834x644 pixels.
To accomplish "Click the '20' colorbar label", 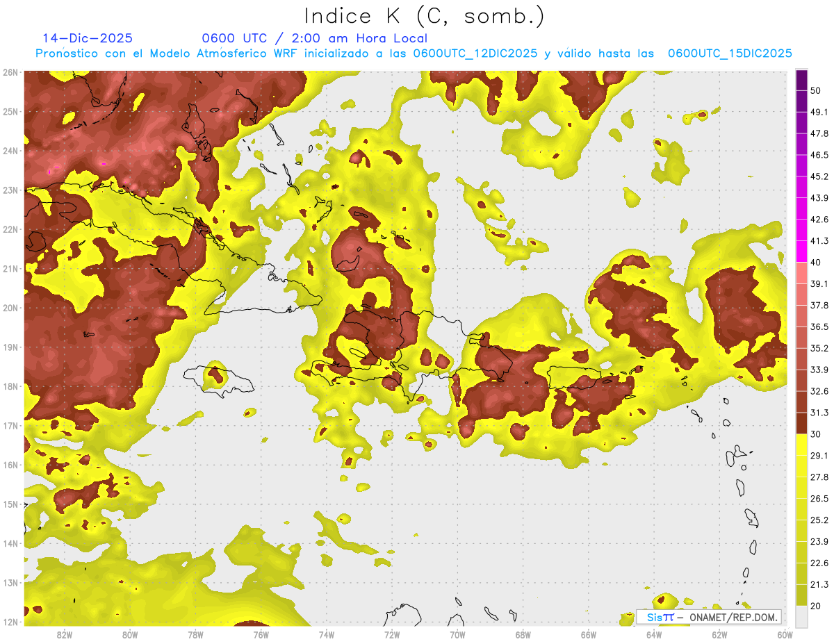I will [817, 606].
